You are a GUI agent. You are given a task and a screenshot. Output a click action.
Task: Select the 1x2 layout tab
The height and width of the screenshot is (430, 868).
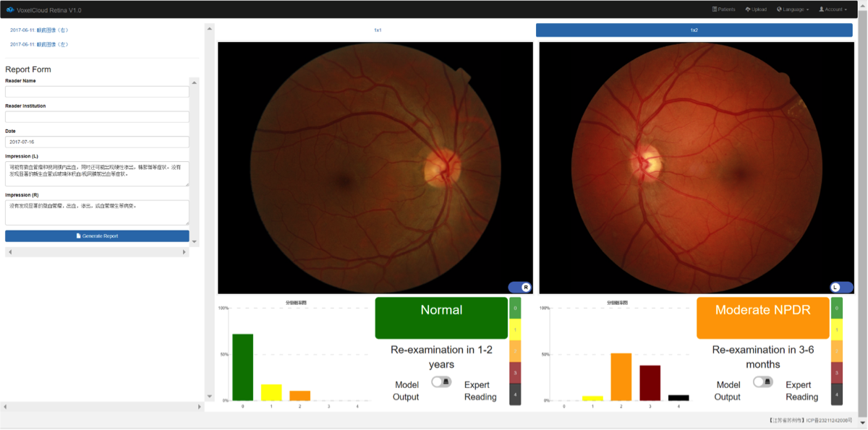(694, 30)
